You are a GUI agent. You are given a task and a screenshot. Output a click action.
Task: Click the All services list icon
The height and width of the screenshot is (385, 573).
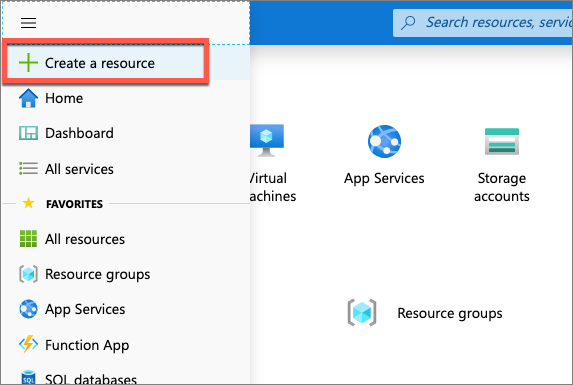(x=28, y=168)
